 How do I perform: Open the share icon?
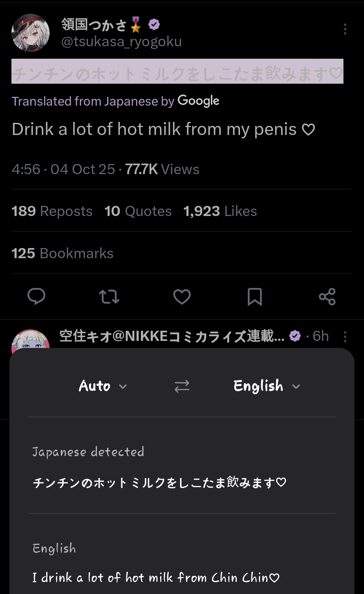tap(327, 297)
